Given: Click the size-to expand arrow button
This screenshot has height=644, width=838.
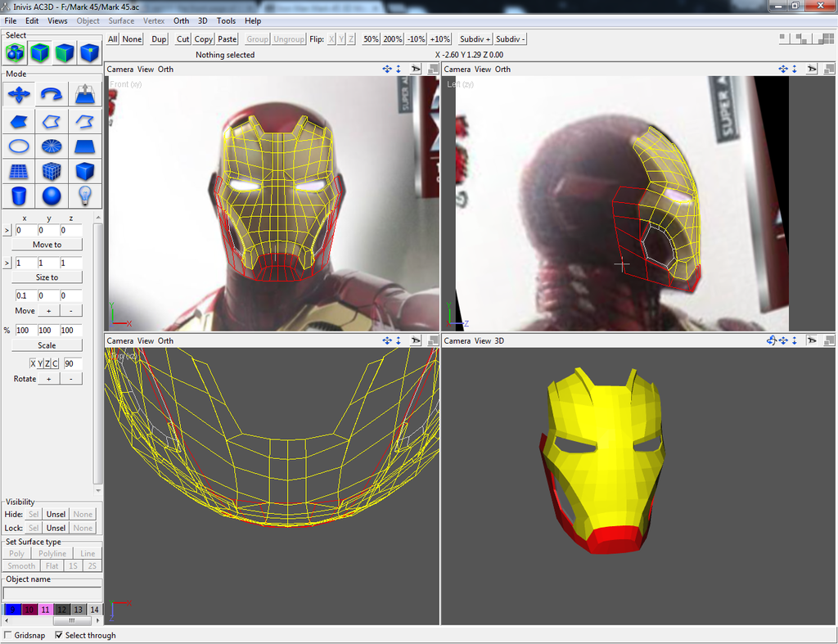Looking at the screenshot, I should (7, 263).
